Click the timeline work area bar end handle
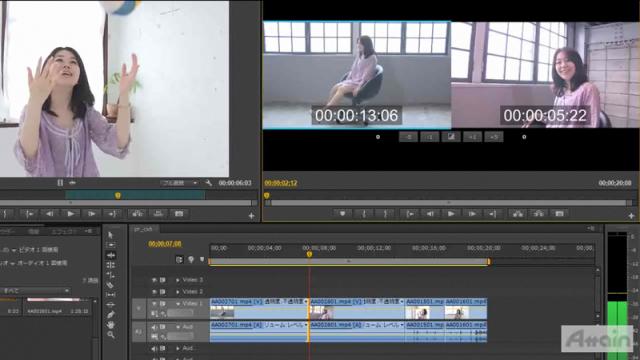The width and height of the screenshot is (640, 360). 489,261
